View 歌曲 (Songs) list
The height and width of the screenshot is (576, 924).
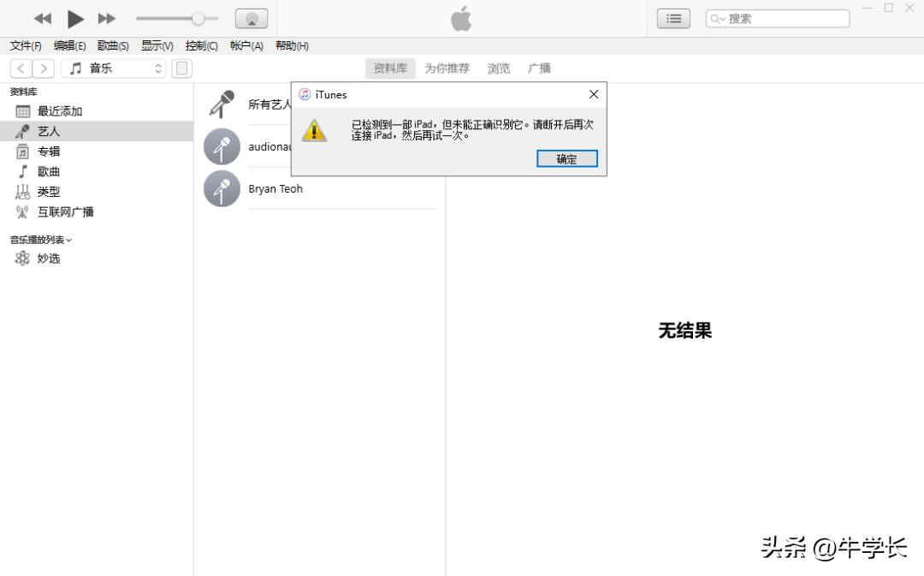click(47, 171)
